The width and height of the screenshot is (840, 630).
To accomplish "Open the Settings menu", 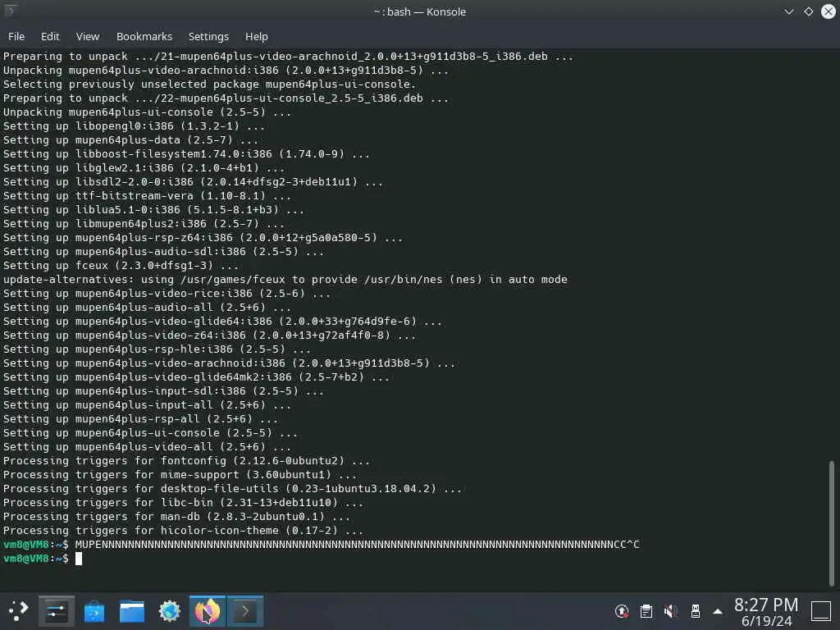I will pos(208,36).
